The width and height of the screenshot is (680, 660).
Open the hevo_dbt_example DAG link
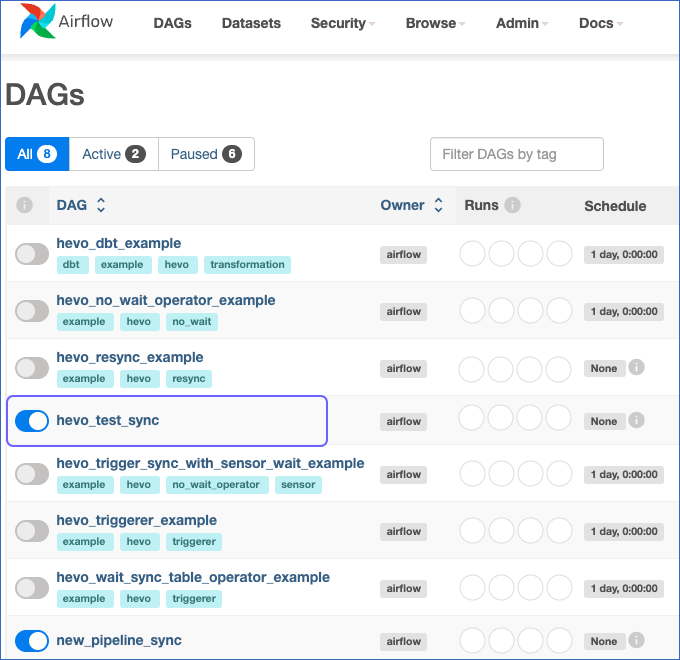click(118, 243)
